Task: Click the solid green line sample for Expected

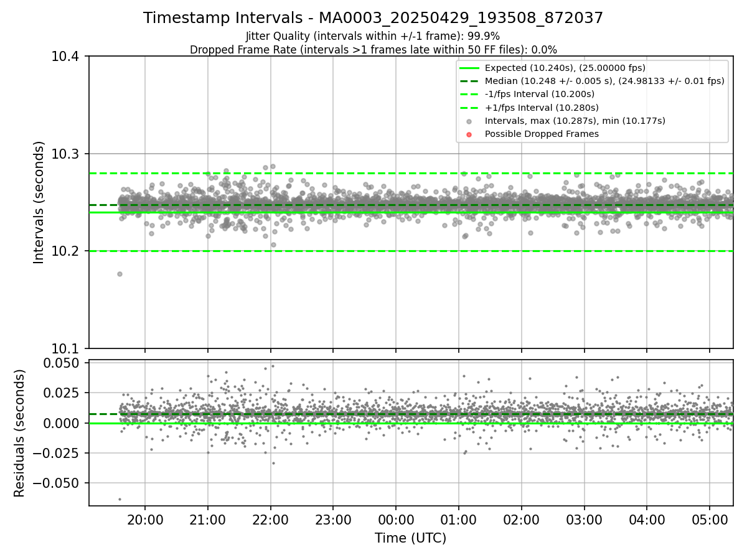Action: click(469, 68)
